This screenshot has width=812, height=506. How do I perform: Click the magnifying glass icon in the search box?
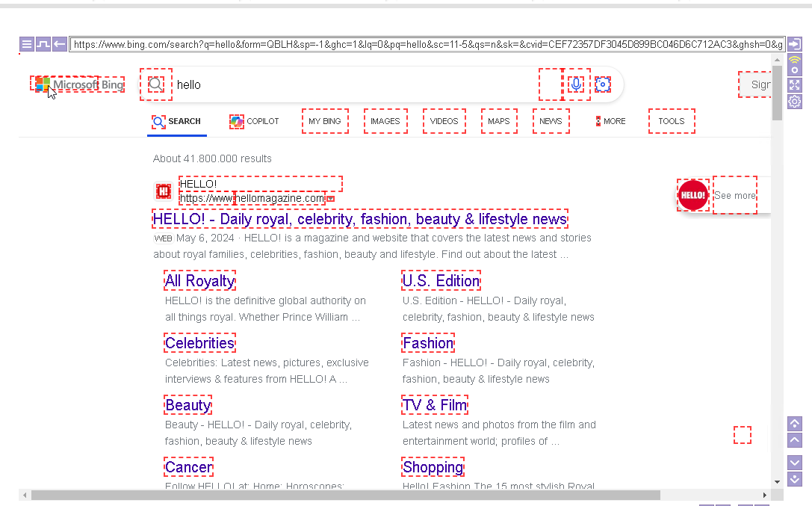(x=156, y=84)
